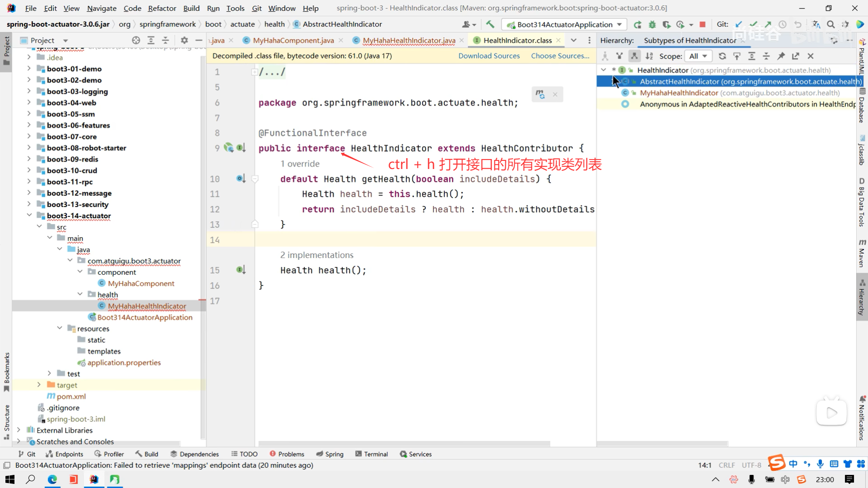Open the Boot314ActuatorApplication run configuration dropdown

click(x=565, y=24)
